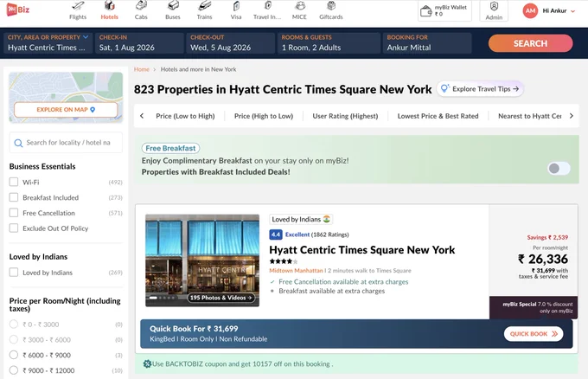
Task: Open Hyatt Centric Times Square New York title
Action: (361, 250)
